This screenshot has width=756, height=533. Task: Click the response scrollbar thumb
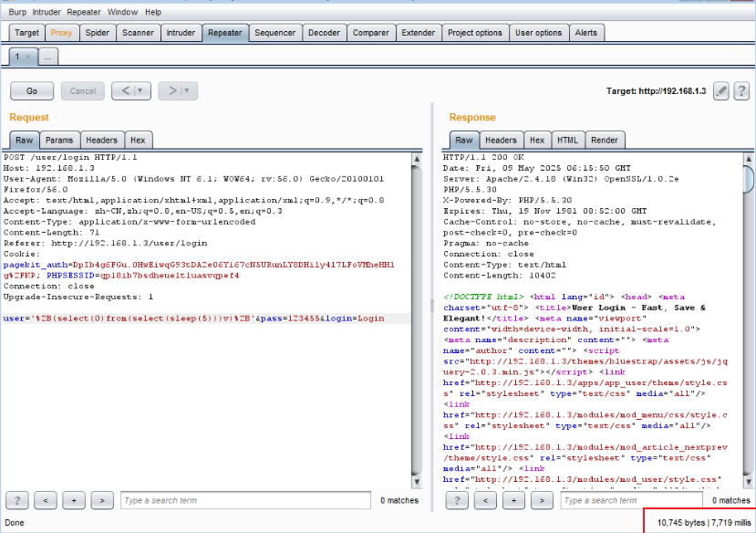749,179
